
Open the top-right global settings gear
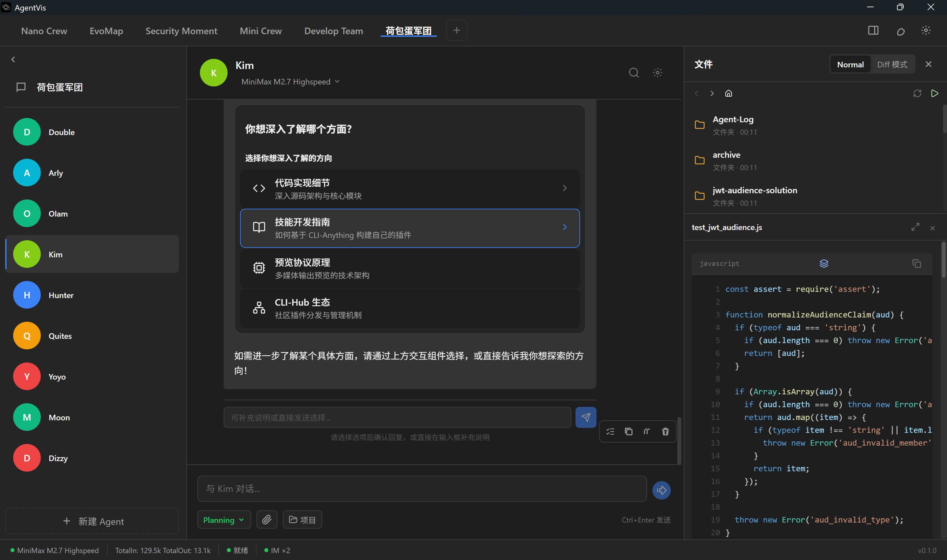pos(926,31)
